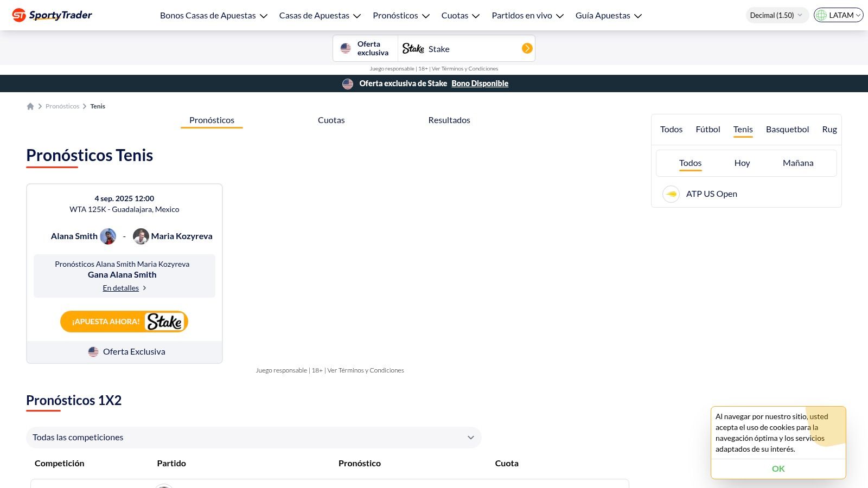Select the Basquetbol sport filter
The width and height of the screenshot is (868, 488).
(787, 130)
